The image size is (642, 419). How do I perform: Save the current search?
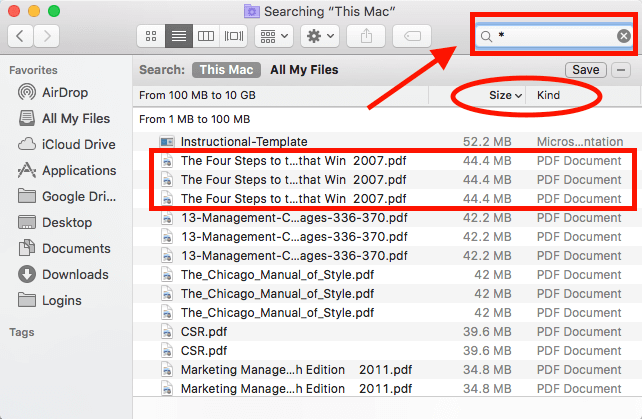pos(585,70)
